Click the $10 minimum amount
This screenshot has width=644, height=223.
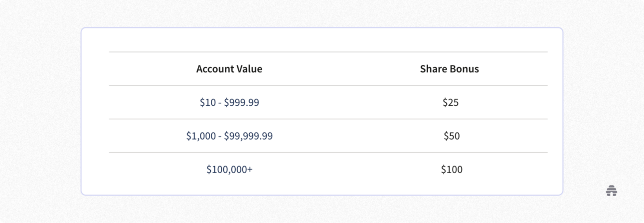[x=207, y=102]
